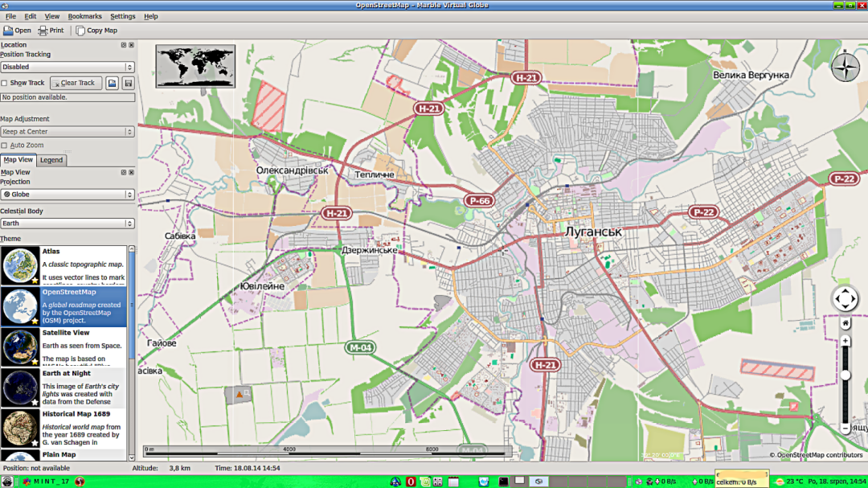Viewport: 868px width, 488px height.
Task: Open the Settings menu
Action: [x=122, y=16]
